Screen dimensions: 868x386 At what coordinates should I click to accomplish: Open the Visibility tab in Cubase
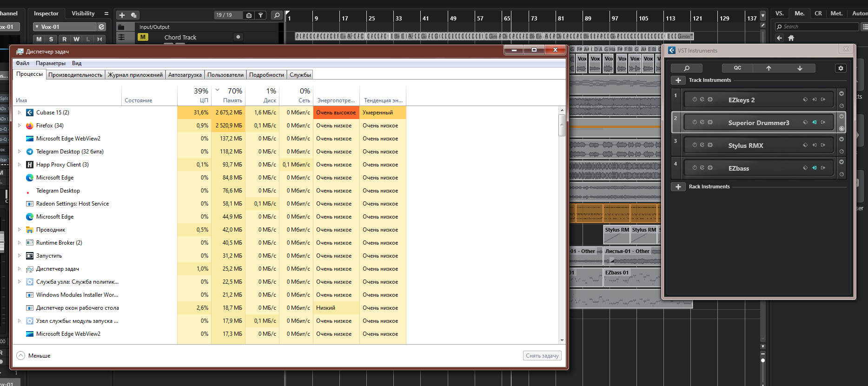(x=83, y=13)
